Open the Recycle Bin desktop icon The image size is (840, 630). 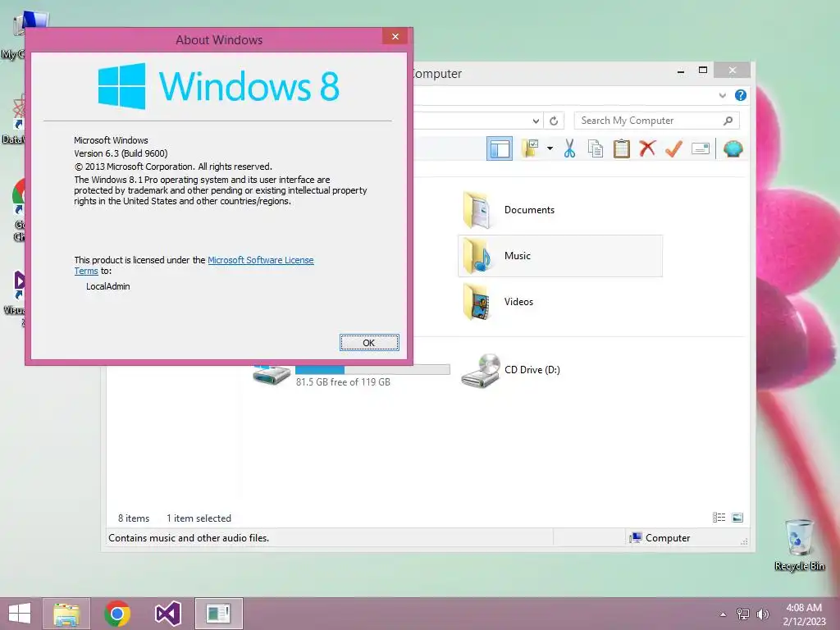pyautogui.click(x=799, y=546)
